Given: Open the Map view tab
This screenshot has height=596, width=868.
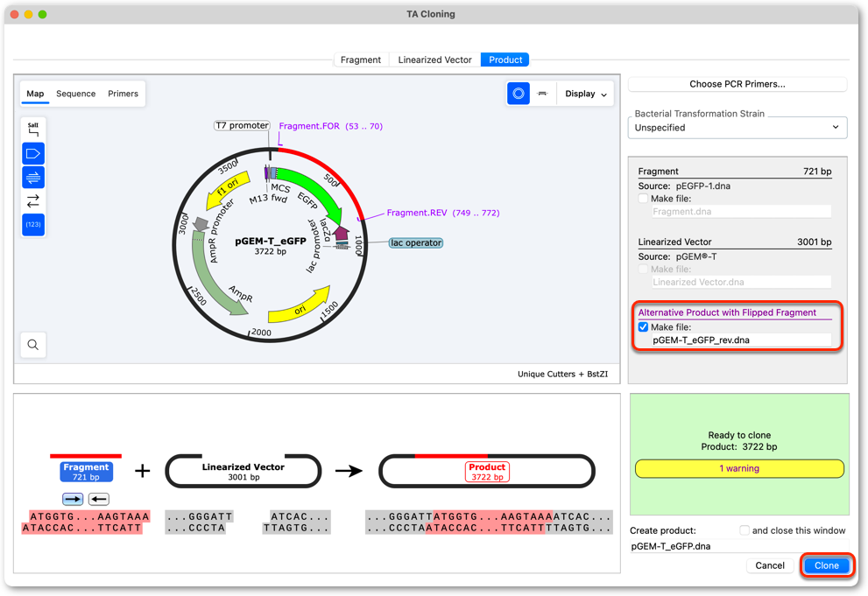Looking at the screenshot, I should pos(35,94).
